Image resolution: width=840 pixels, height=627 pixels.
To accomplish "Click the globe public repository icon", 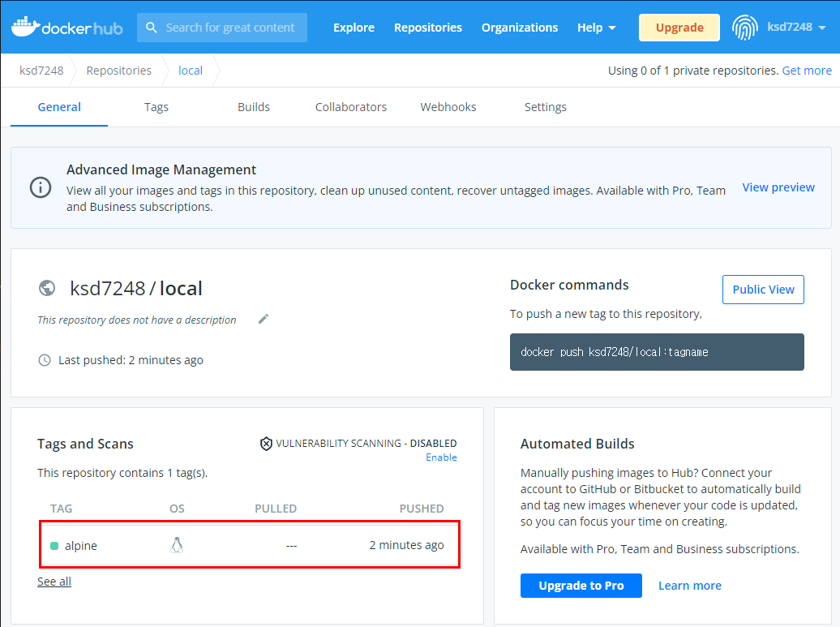I will (x=47, y=288).
